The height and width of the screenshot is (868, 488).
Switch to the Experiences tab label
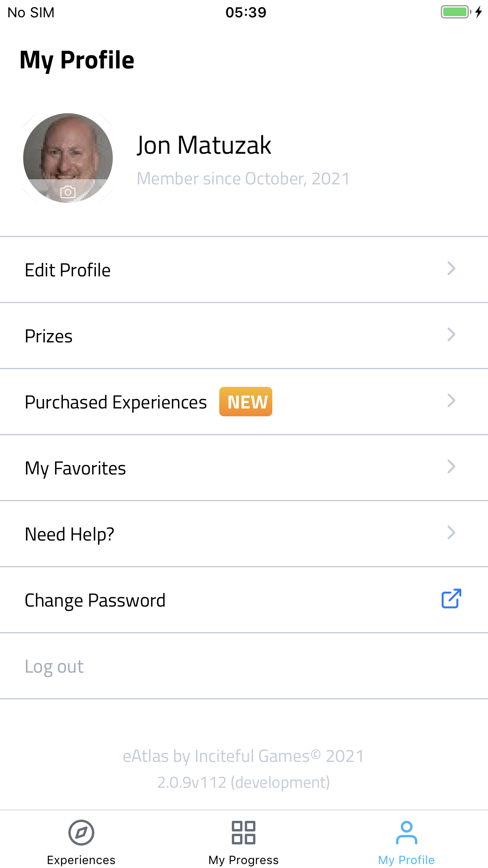81,860
